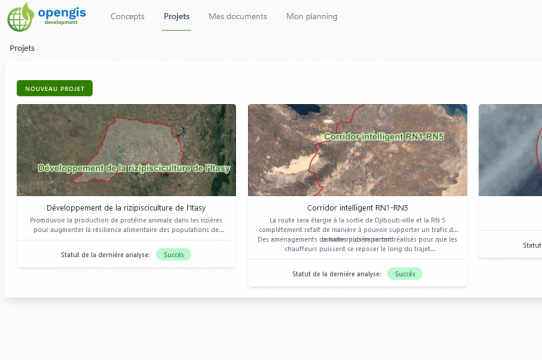Click the OpenGIS globe logo

click(x=21, y=17)
